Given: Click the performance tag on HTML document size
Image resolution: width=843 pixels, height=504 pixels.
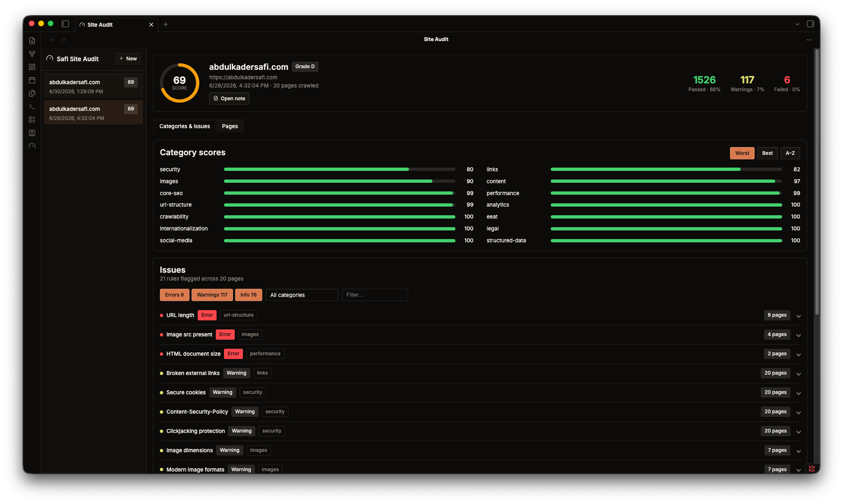Looking at the screenshot, I should coord(265,354).
